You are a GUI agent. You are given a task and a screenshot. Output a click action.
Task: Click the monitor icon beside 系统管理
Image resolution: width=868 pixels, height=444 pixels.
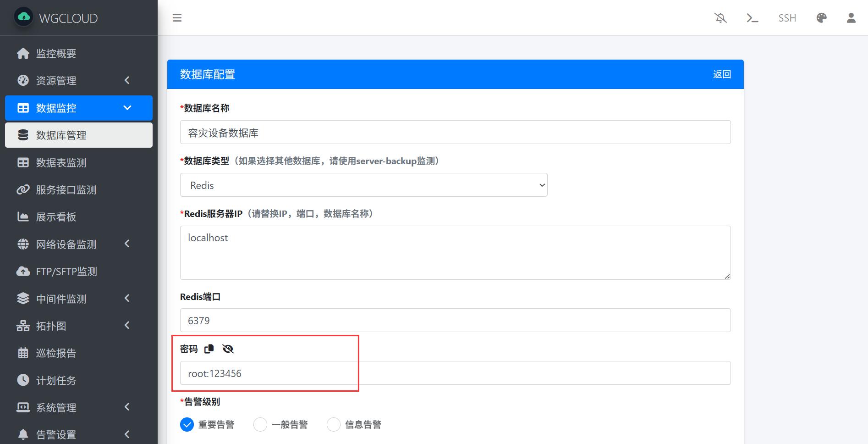[x=23, y=407]
